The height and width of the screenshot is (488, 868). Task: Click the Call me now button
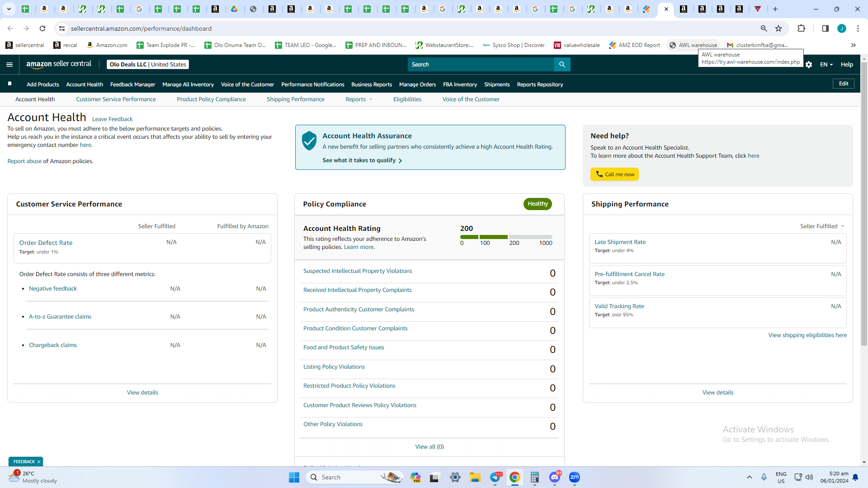(614, 174)
